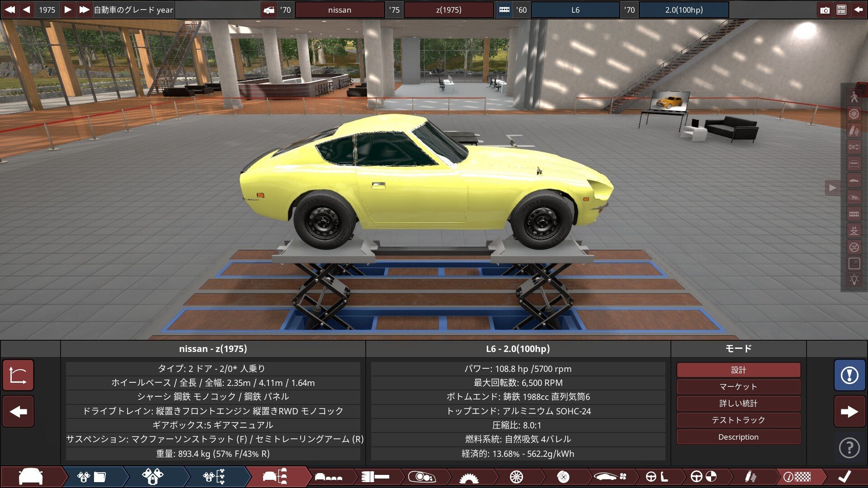
Task: Toggle wheel visibility in side panel
Action: (854, 114)
